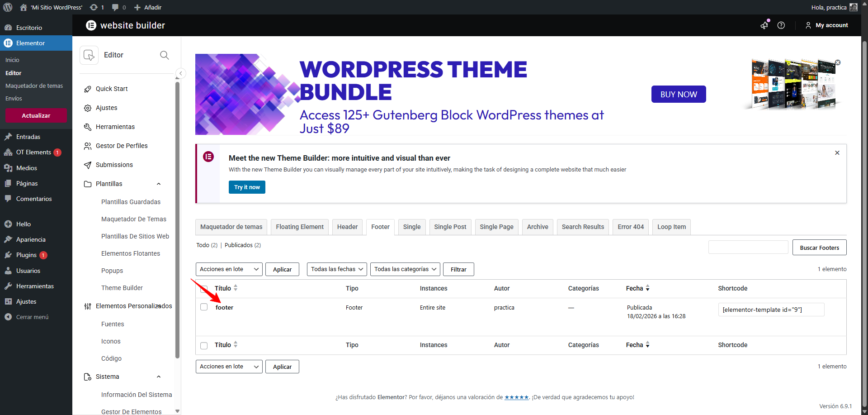Close the WordPress Theme Bundle banner
Image resolution: width=868 pixels, height=415 pixels.
coord(838,62)
